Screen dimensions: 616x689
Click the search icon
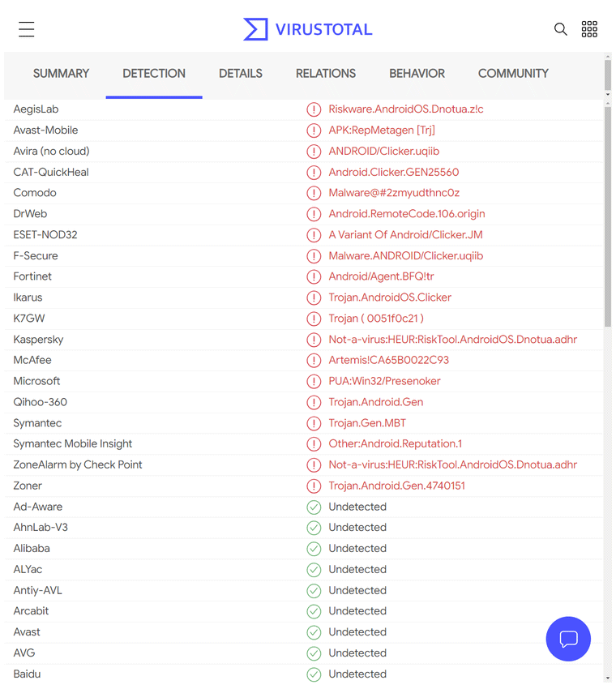(561, 28)
